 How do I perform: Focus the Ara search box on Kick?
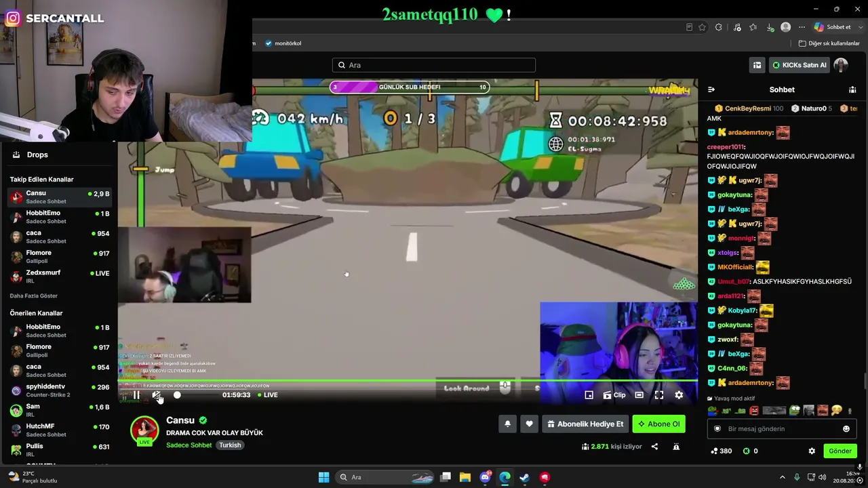click(x=434, y=65)
